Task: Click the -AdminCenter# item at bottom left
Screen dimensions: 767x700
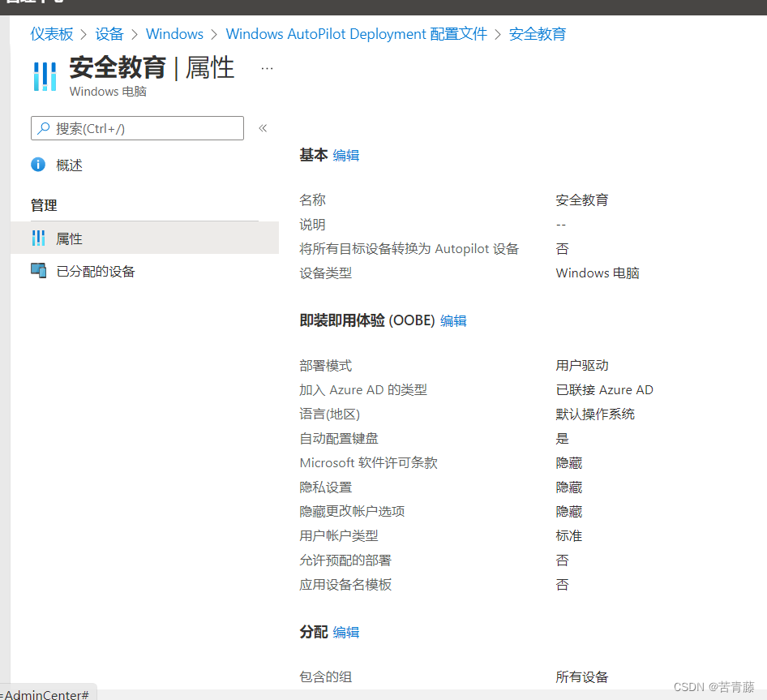Action: 45,694
